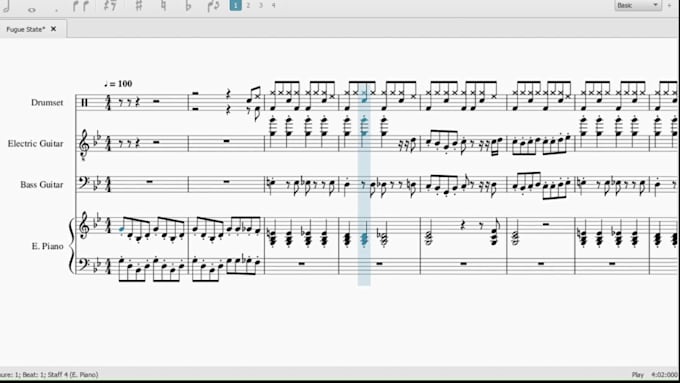Select the whole note duration
This screenshot has height=383, width=680.
click(32, 9)
